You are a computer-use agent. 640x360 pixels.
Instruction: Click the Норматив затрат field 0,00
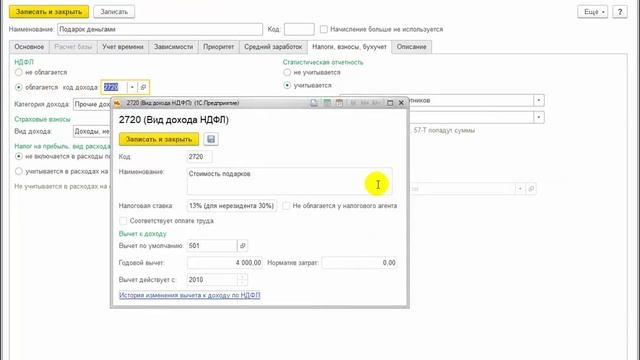359,263
